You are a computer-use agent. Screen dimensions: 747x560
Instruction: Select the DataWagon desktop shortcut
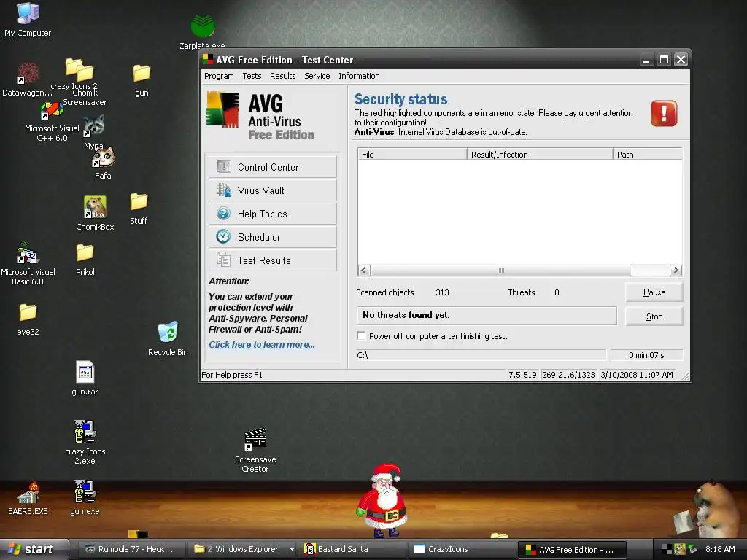pyautogui.click(x=27, y=79)
